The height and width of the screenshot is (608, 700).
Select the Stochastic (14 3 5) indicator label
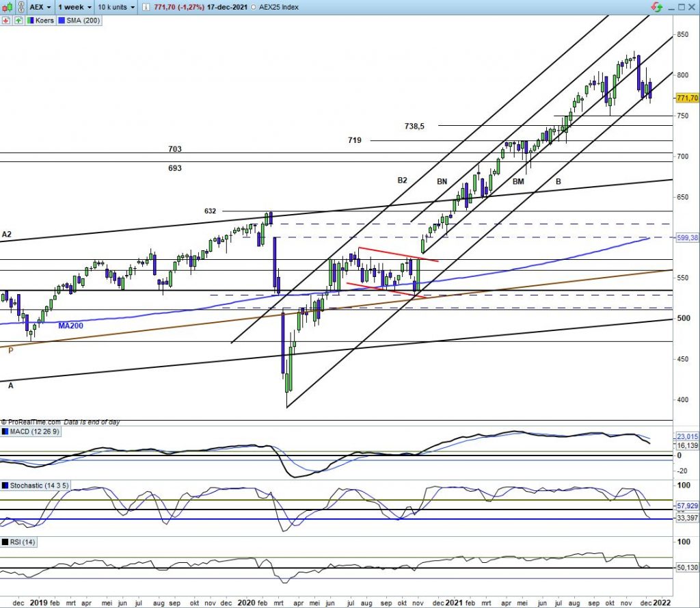[40, 486]
